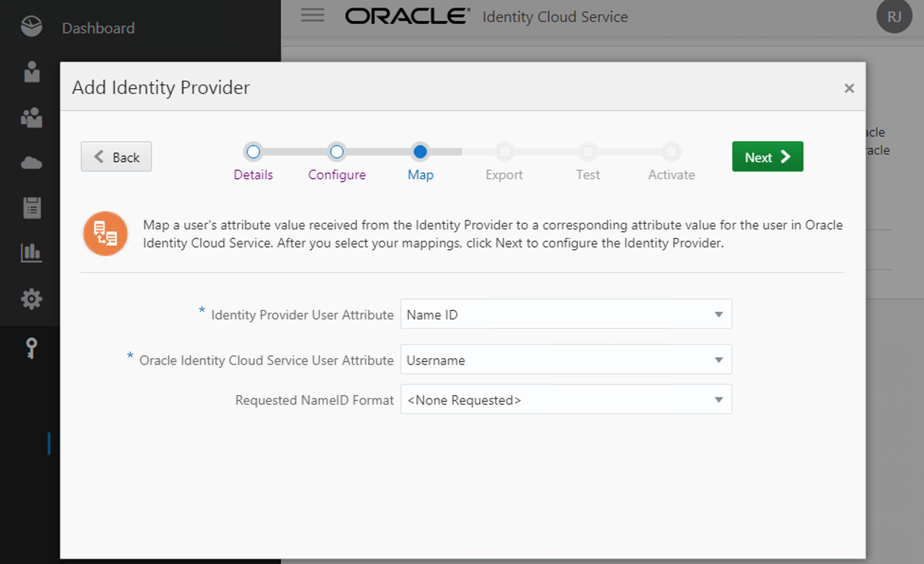Open Oracle Identity Cloud Service User Attribute dropdown

tap(566, 359)
